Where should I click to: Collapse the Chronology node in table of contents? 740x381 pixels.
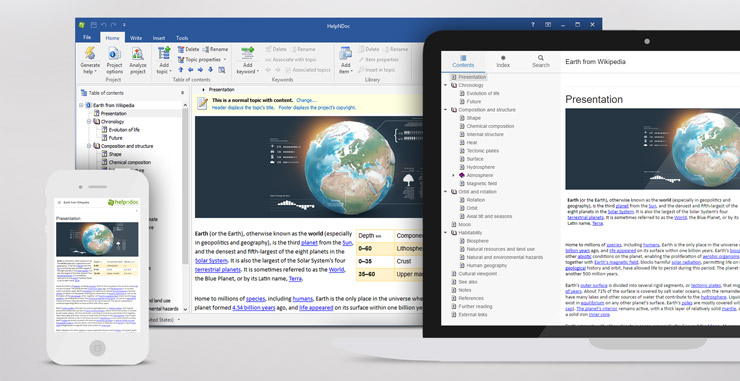tap(89, 121)
